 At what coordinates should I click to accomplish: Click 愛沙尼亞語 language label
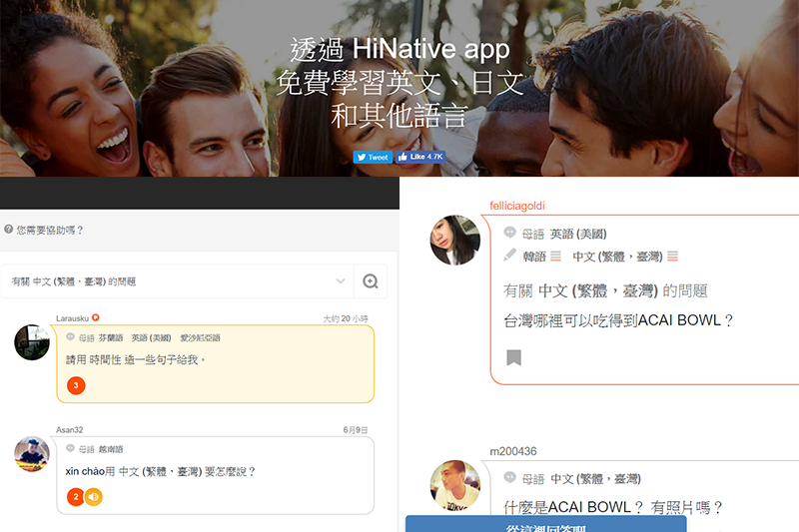[201, 338]
